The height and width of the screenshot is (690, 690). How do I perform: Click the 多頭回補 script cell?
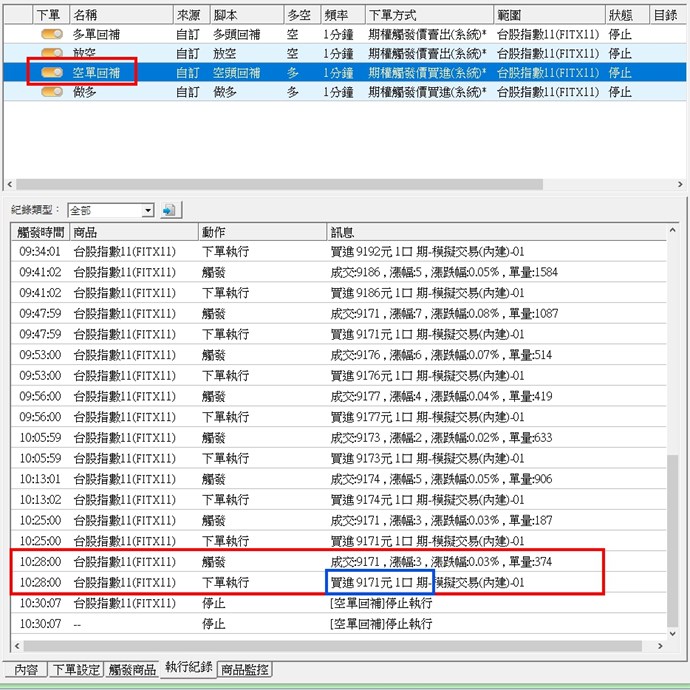point(236,34)
